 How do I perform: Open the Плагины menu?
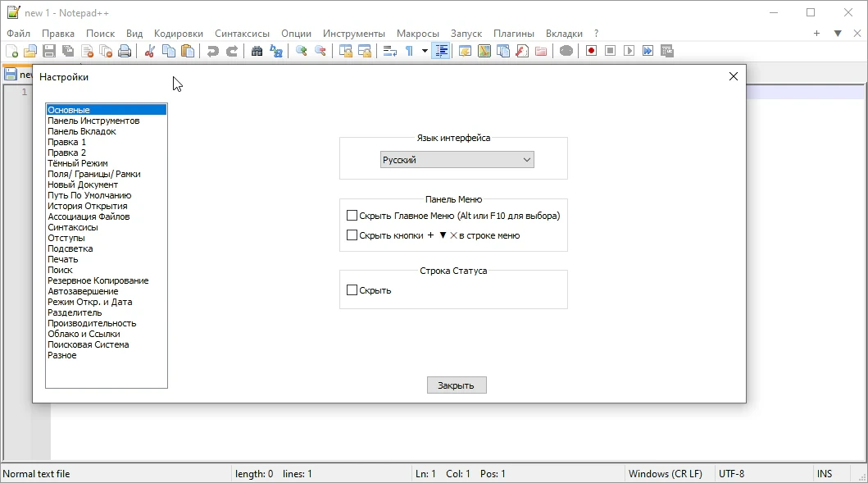click(514, 34)
